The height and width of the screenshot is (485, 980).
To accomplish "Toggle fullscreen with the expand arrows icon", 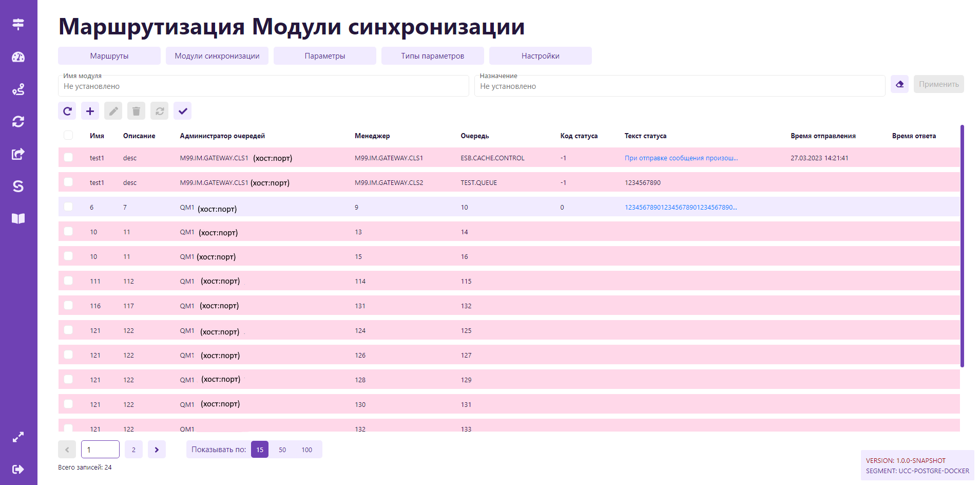I will tap(18, 437).
